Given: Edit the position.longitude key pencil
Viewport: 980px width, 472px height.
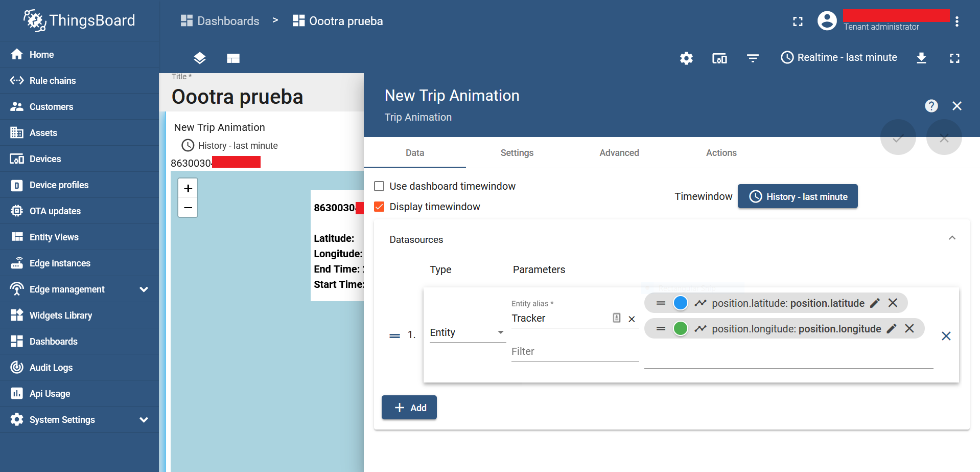Looking at the screenshot, I should (x=892, y=329).
